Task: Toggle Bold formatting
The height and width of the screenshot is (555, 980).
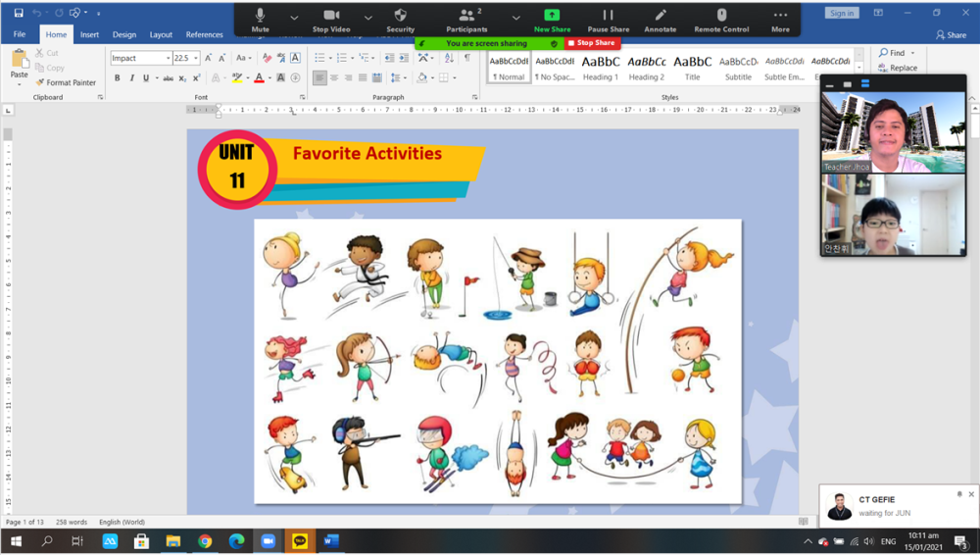Action: [117, 78]
